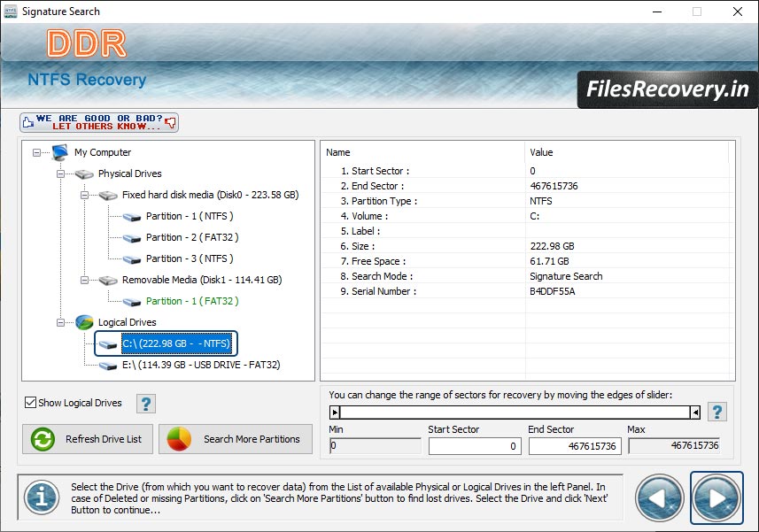Screen dimensions: 759x532
Task: Select Partition - 2 (FAT32) in tree
Action: pyautogui.click(x=192, y=237)
